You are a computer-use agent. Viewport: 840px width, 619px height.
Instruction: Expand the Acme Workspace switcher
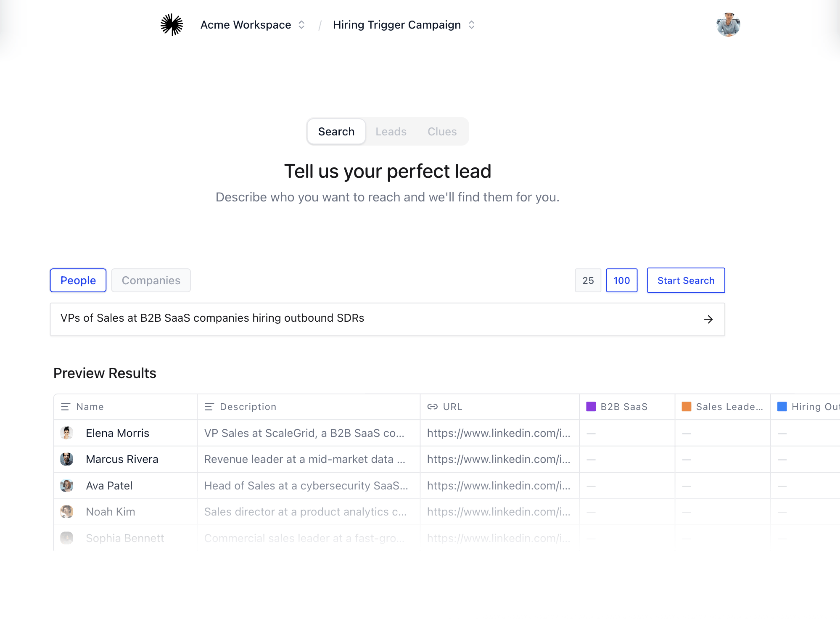click(x=253, y=25)
